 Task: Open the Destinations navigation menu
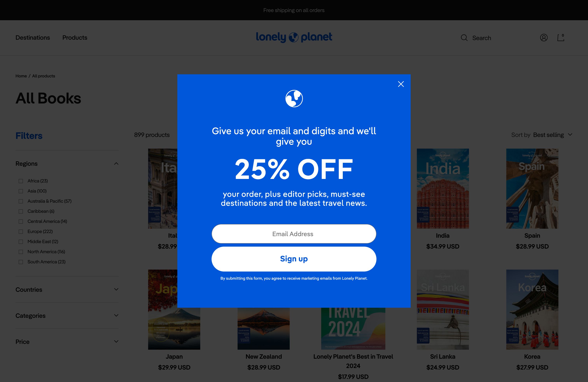point(33,37)
